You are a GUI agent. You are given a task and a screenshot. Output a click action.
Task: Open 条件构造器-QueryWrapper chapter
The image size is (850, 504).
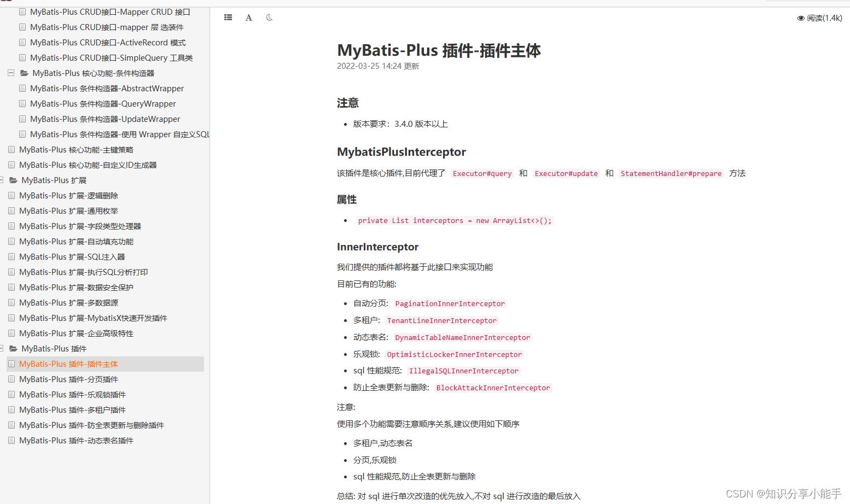(103, 103)
